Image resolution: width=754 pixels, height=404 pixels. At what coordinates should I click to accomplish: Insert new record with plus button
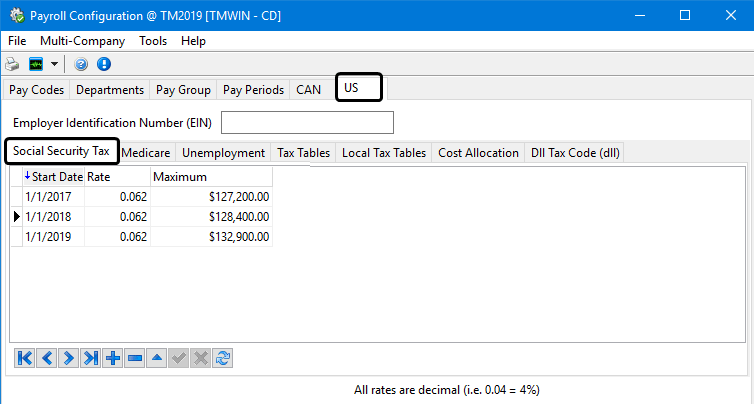coord(113,358)
